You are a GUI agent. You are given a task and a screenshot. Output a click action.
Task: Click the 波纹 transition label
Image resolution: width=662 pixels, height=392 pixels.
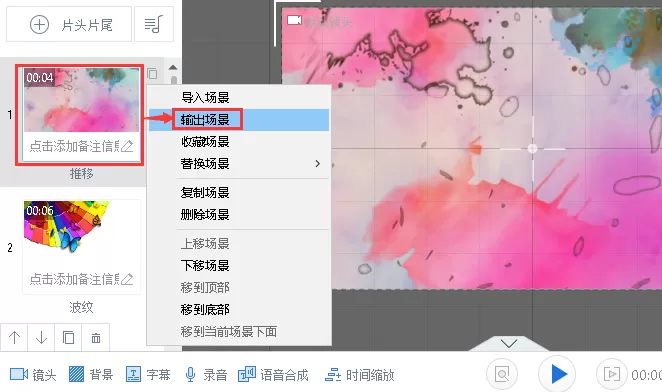pyautogui.click(x=81, y=307)
